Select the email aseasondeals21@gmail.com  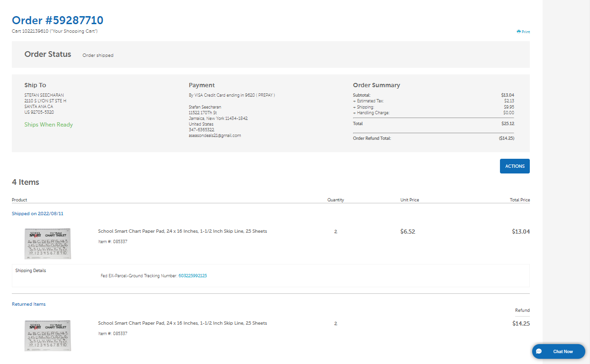pyautogui.click(x=215, y=136)
